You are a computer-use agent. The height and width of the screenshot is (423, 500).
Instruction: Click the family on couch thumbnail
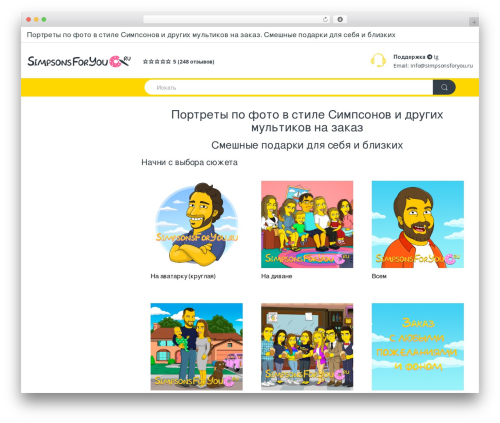307,224
